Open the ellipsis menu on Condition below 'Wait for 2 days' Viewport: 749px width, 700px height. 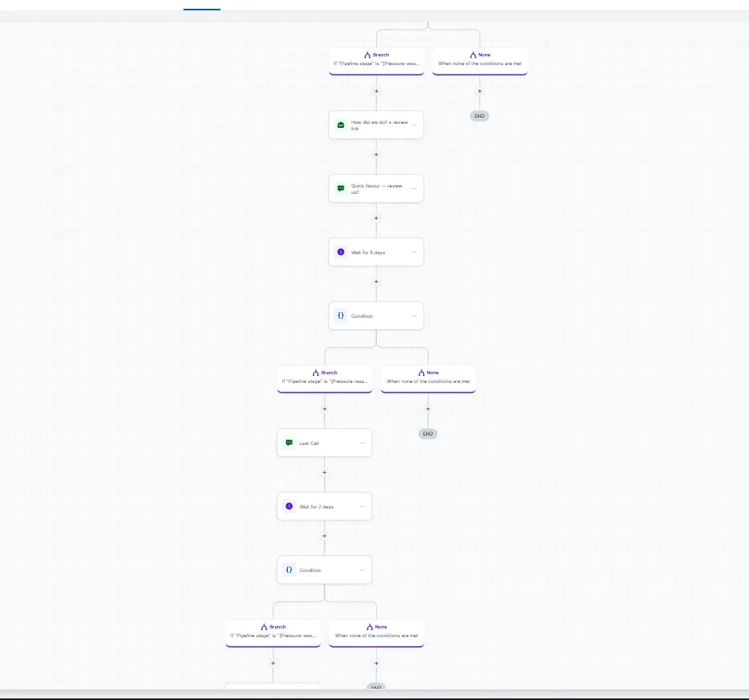[362, 570]
